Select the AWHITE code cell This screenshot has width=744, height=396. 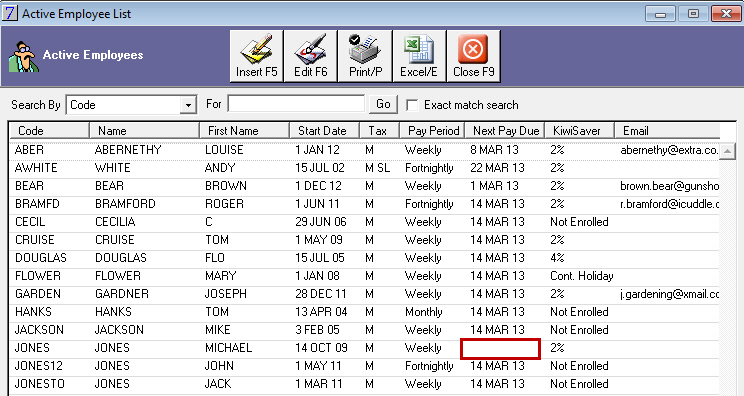tap(36, 168)
